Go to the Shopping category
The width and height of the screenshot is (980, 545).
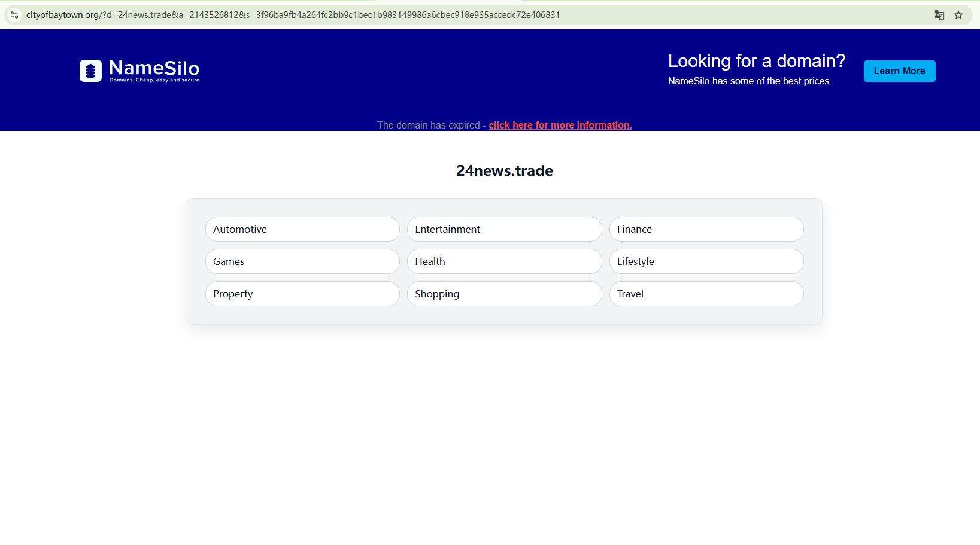(x=504, y=294)
